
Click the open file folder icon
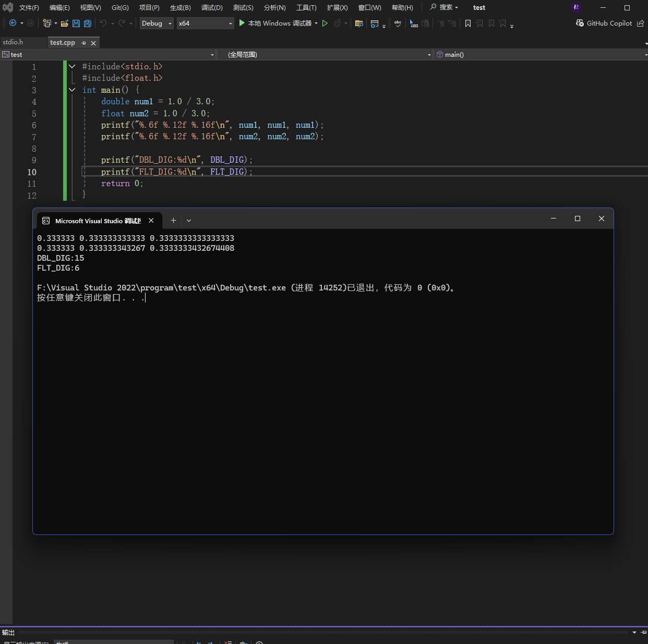(x=65, y=23)
